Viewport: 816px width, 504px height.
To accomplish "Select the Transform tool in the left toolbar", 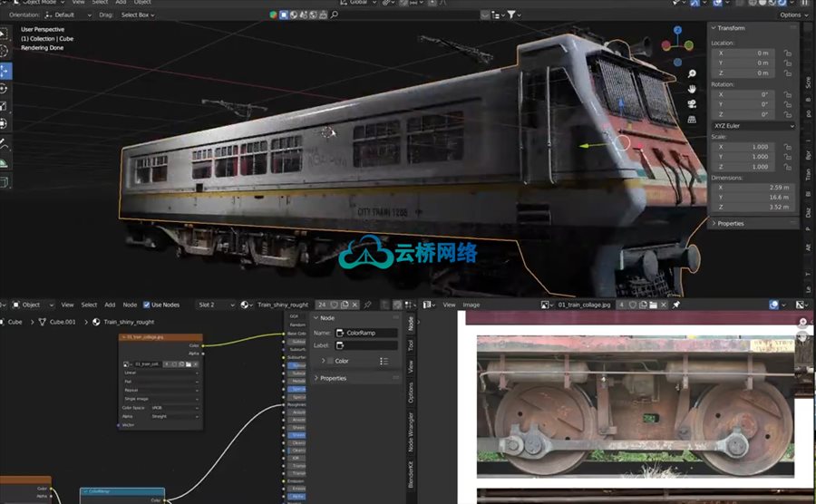I will tap(4, 124).
